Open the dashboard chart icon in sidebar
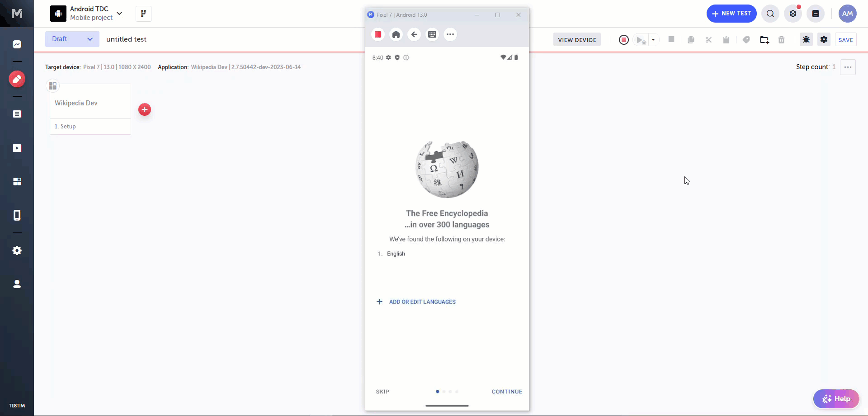This screenshot has height=416, width=868. [17, 44]
